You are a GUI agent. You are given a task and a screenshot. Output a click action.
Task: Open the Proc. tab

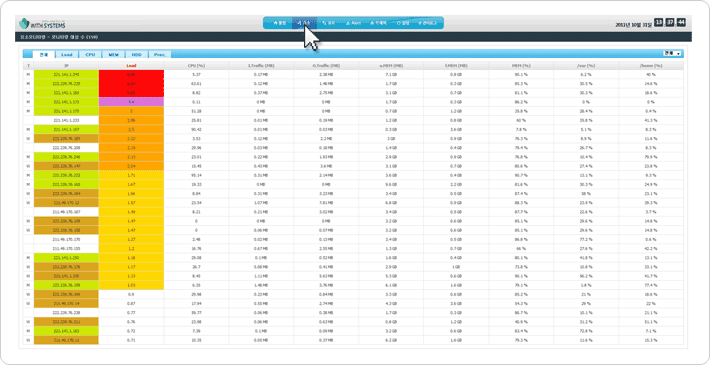click(x=160, y=54)
